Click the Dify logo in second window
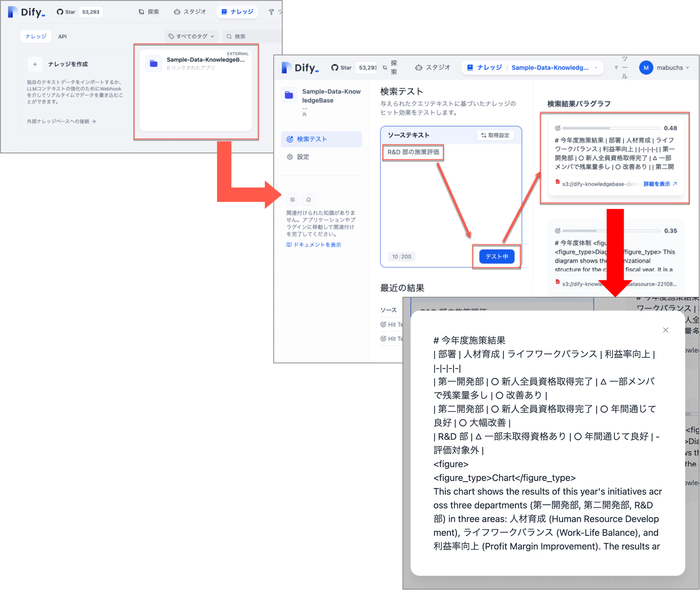Viewport: 700px width, 590px height. point(300,68)
